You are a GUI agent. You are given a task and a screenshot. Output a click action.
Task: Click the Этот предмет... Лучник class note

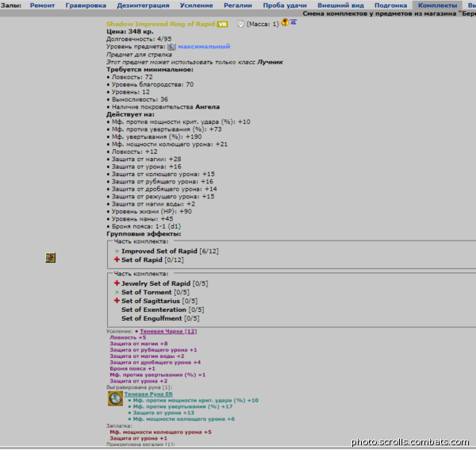click(194, 62)
